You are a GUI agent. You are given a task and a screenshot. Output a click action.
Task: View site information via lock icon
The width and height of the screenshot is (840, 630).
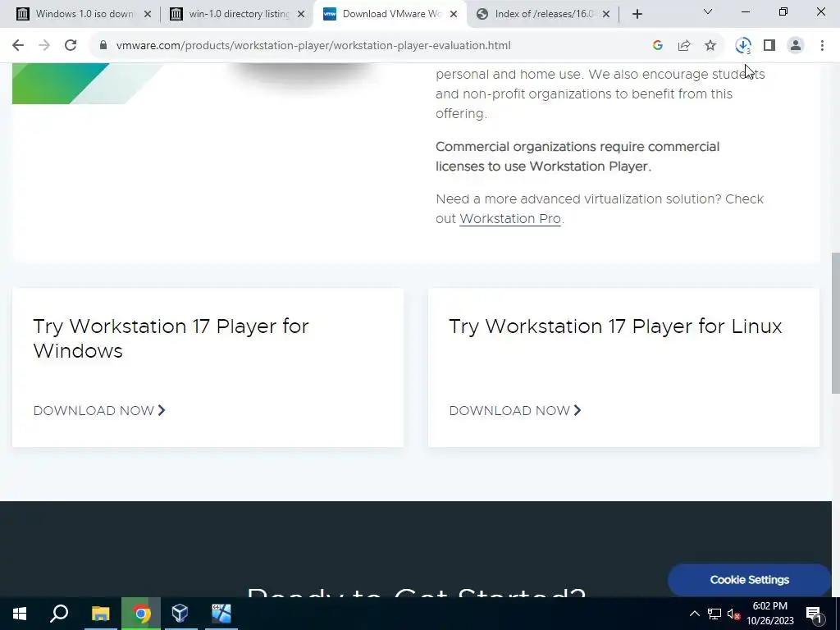(x=103, y=46)
